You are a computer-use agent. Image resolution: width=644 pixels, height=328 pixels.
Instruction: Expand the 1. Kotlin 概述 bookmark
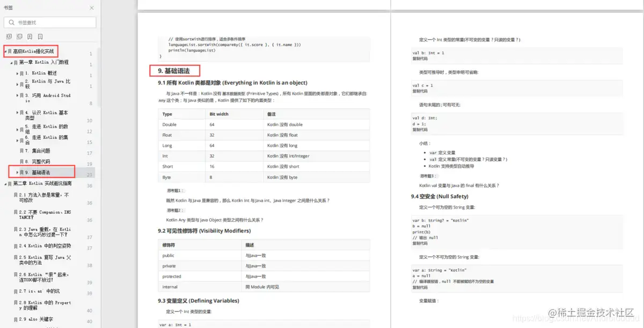pyautogui.click(x=17, y=73)
